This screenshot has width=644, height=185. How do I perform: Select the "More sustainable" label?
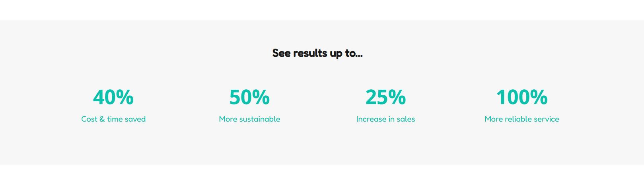click(249, 119)
